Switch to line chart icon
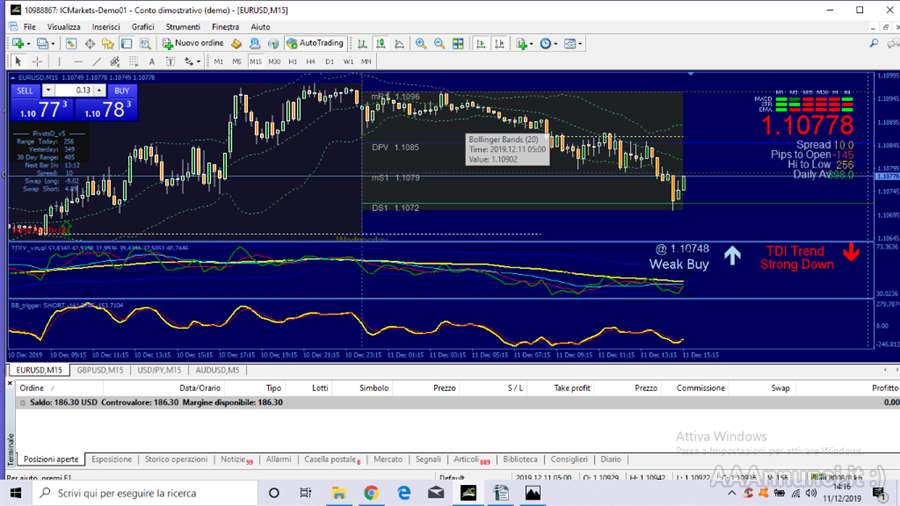The width and height of the screenshot is (900, 506). pyautogui.click(x=399, y=44)
